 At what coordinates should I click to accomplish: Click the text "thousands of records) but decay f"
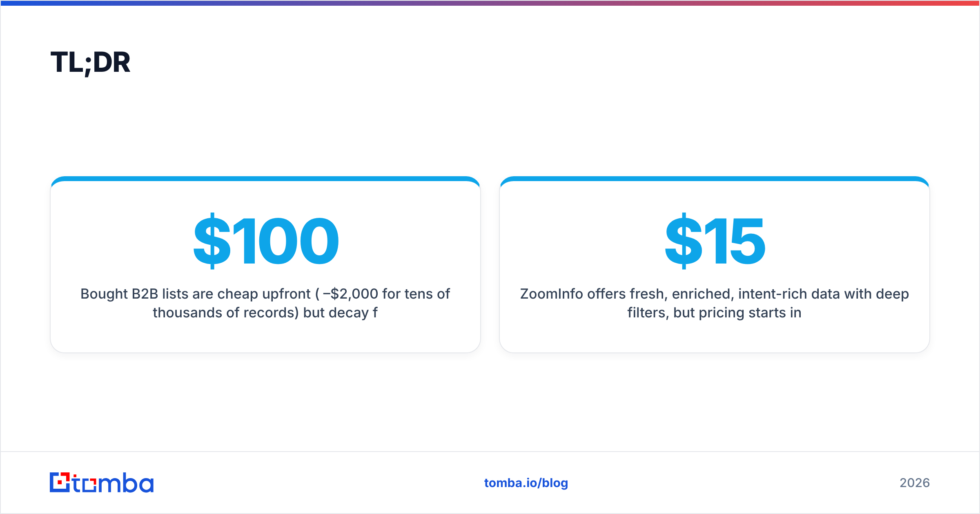pyautogui.click(x=265, y=313)
